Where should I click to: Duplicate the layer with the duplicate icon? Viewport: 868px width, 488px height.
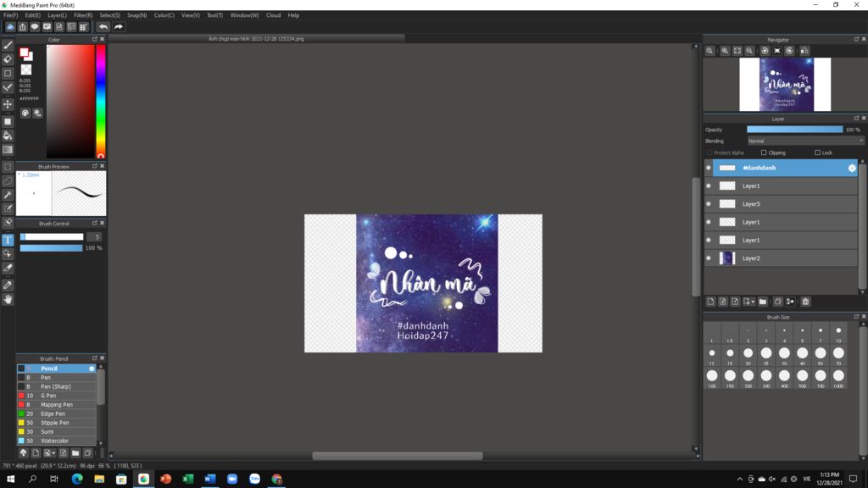pos(778,302)
